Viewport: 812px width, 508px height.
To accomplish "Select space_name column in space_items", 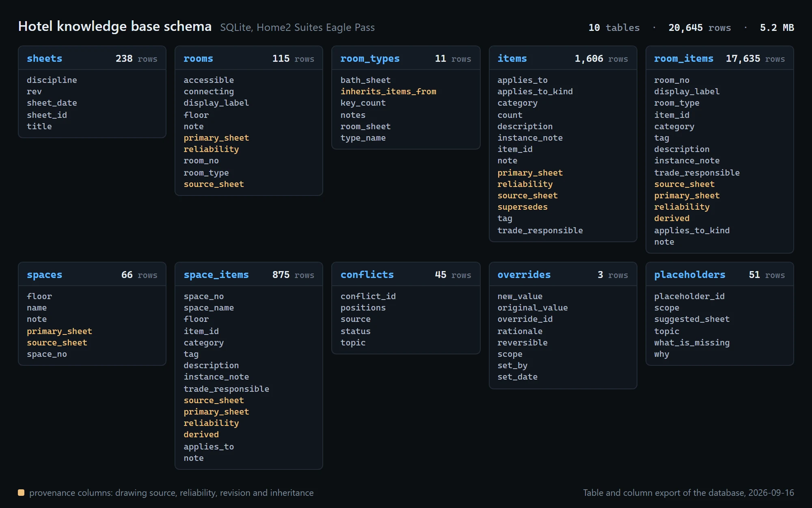I will pos(209,308).
